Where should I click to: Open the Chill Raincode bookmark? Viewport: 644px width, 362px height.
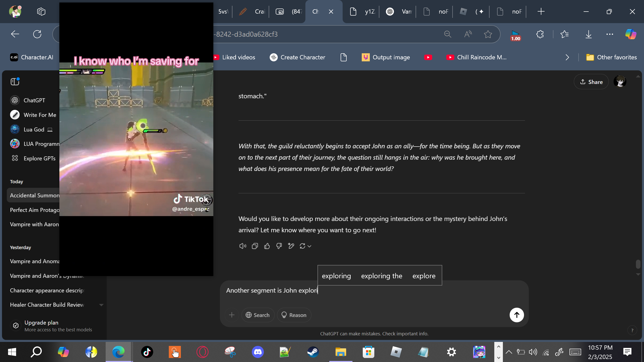476,57
